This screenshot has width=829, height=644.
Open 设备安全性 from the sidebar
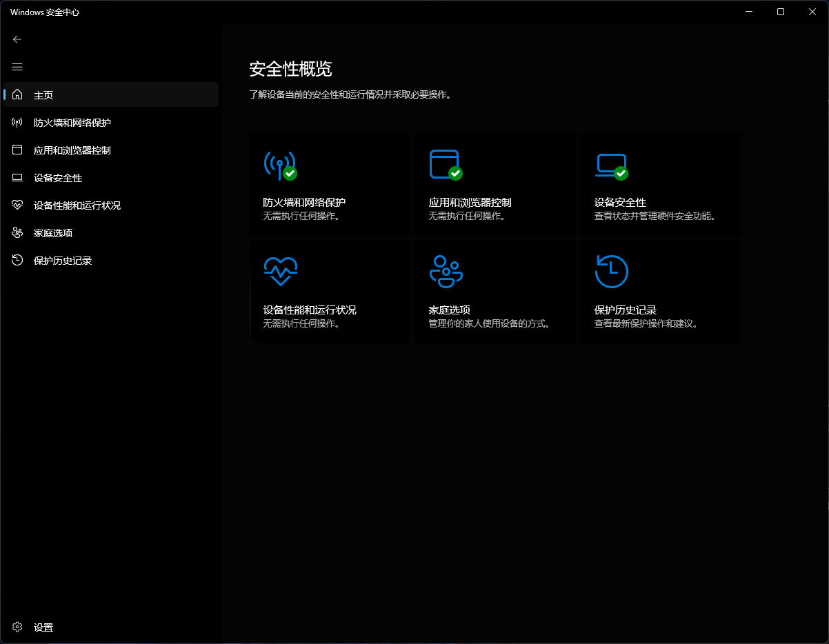tap(111, 177)
